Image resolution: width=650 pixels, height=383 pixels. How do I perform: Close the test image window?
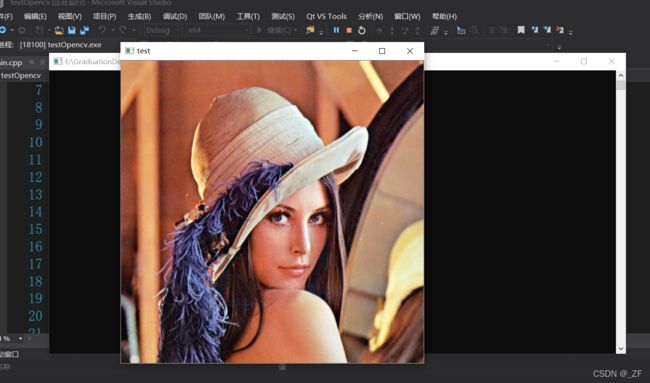410,51
